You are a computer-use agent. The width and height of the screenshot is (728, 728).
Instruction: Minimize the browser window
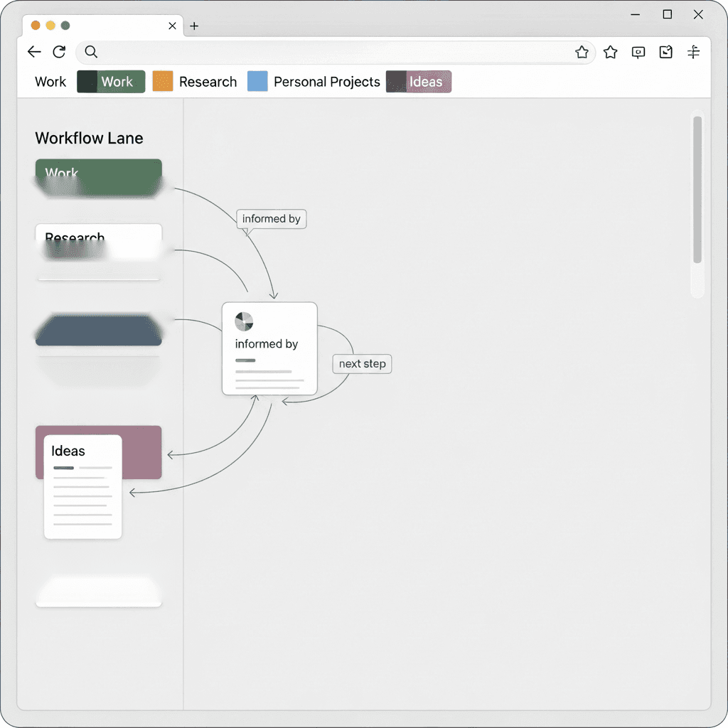(x=635, y=15)
